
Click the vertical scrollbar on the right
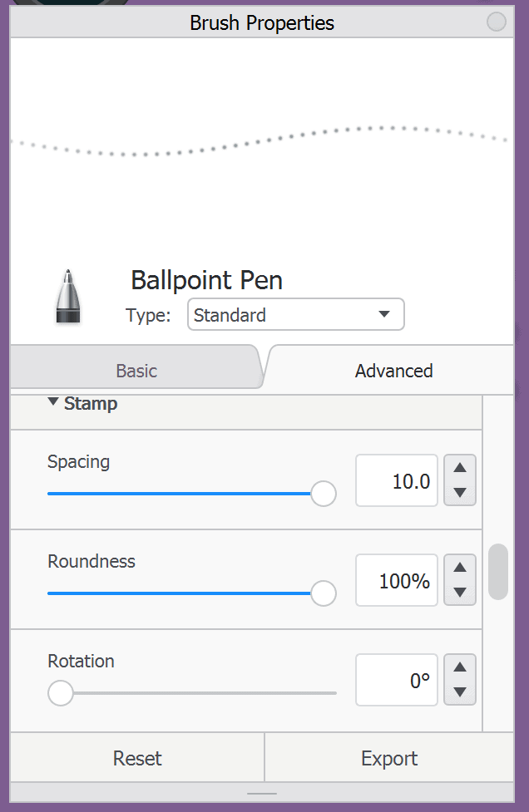[x=497, y=571]
